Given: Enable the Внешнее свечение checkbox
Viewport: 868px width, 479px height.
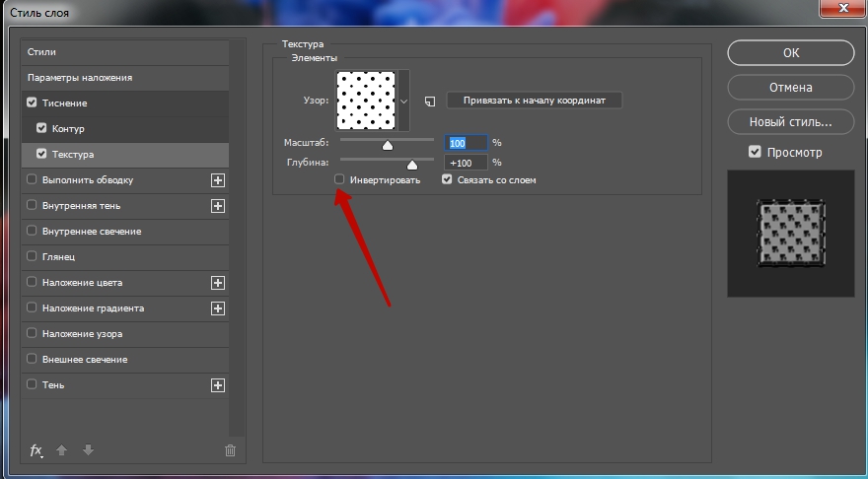Looking at the screenshot, I should point(32,359).
